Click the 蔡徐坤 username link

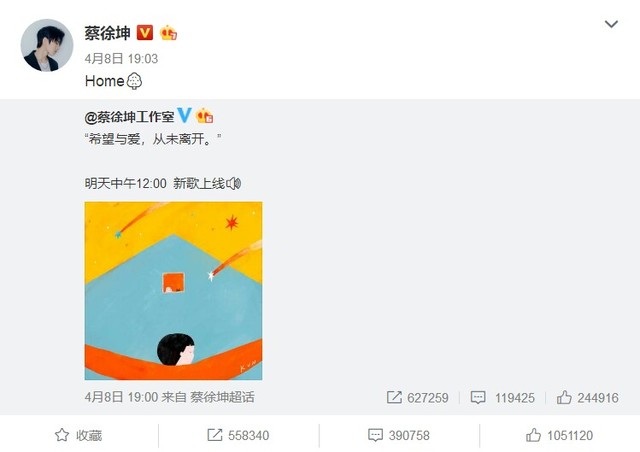[x=107, y=33]
